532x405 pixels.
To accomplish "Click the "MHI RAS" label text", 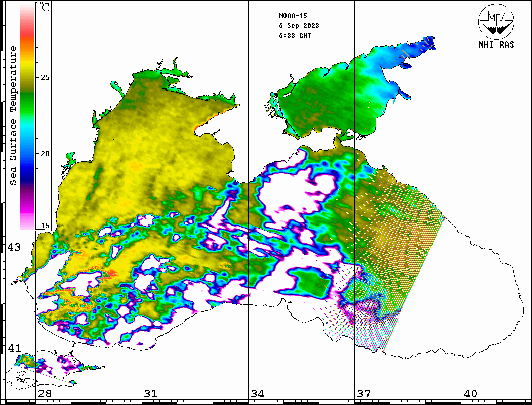I will 496,44.
